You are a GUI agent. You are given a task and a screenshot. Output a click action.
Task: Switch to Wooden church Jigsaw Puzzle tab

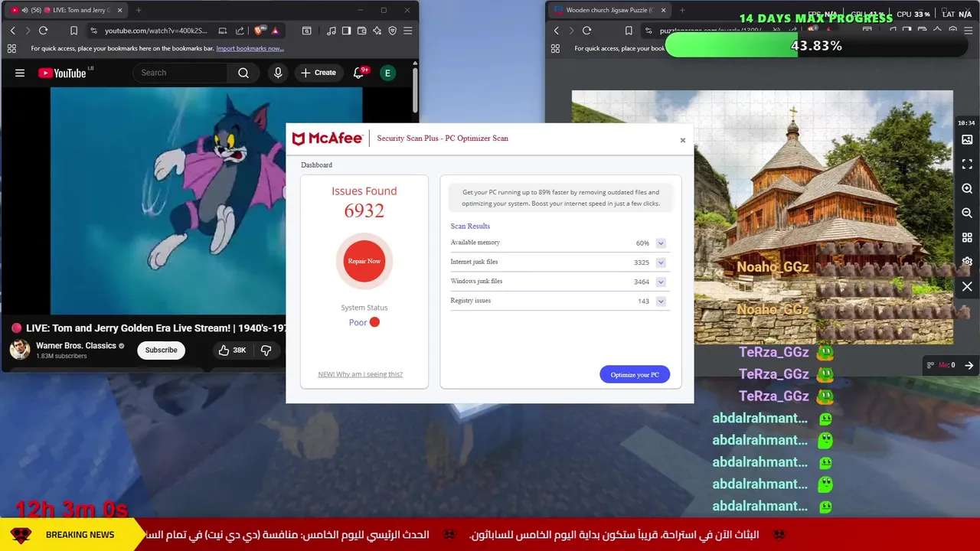[610, 10]
